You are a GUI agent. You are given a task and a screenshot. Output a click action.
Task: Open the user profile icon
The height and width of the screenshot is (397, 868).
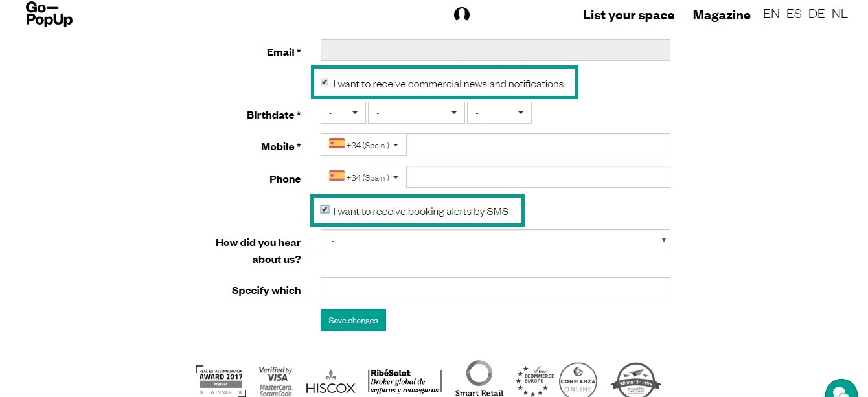[461, 14]
